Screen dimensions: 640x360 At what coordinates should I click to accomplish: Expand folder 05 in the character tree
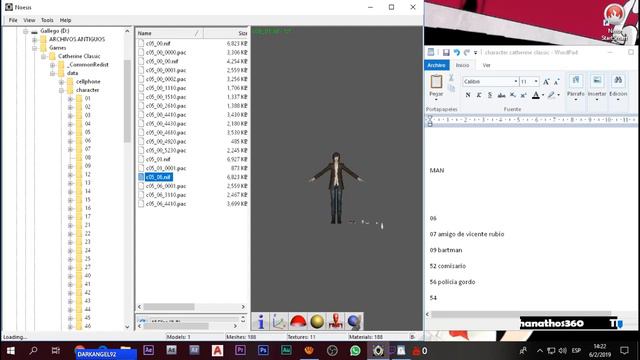(x=70, y=132)
